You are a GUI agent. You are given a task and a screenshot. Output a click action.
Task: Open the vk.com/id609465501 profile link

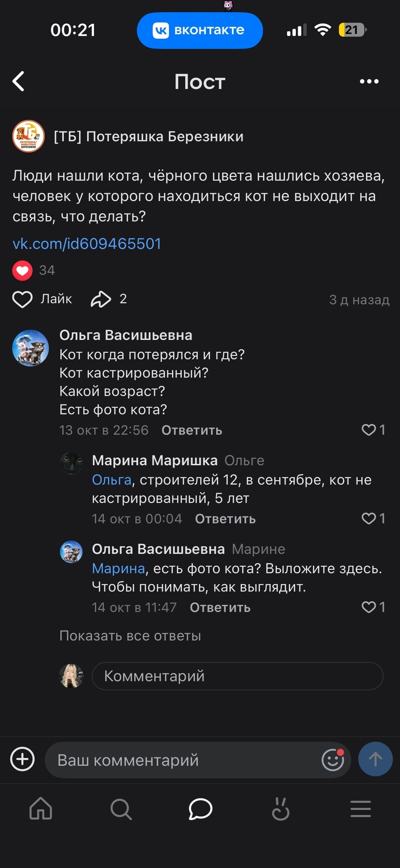pos(87,244)
